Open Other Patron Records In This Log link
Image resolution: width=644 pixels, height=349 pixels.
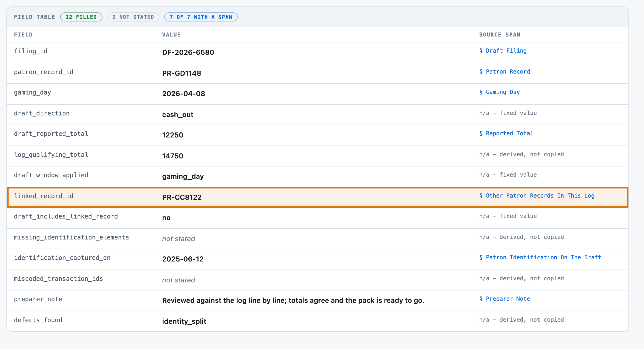click(x=537, y=196)
